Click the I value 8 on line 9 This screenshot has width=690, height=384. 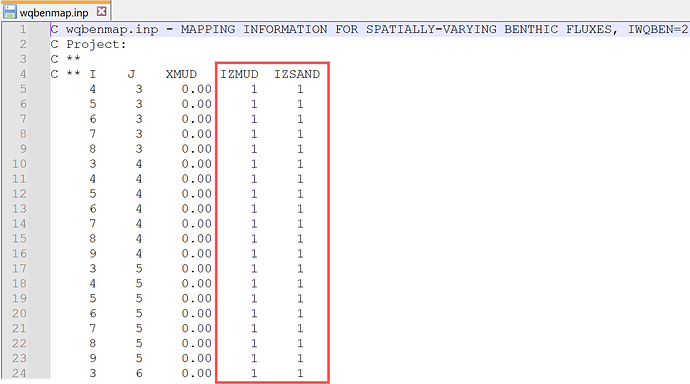(92, 149)
